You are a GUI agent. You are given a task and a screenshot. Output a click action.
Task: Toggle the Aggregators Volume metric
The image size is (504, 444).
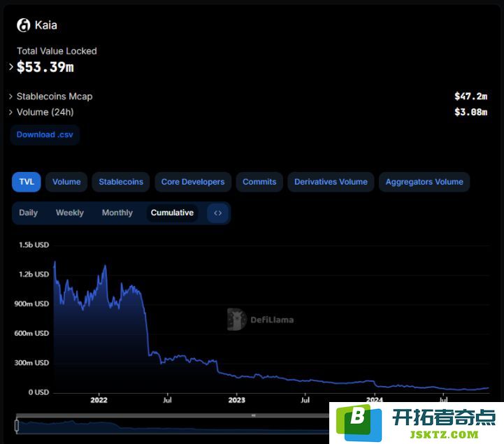(x=424, y=182)
